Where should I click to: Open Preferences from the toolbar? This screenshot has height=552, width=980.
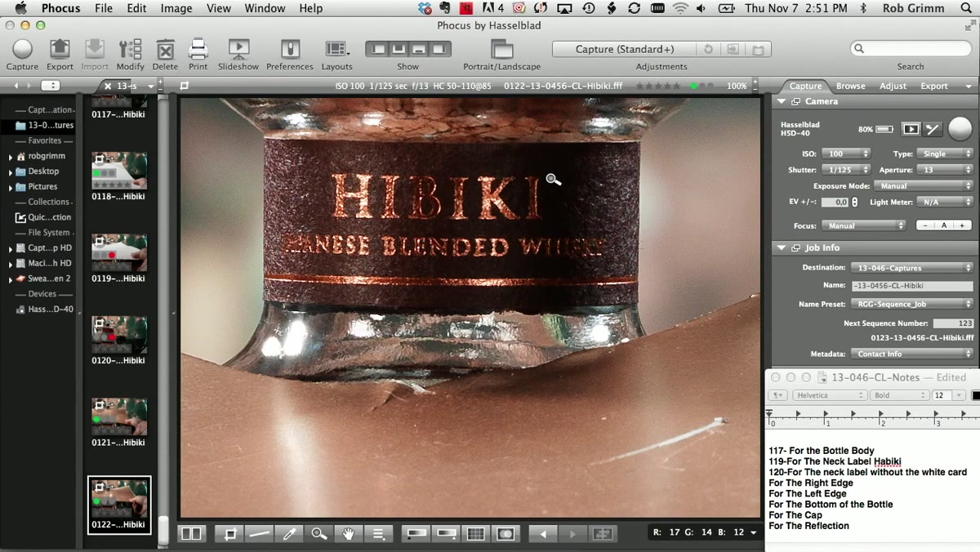tap(290, 49)
